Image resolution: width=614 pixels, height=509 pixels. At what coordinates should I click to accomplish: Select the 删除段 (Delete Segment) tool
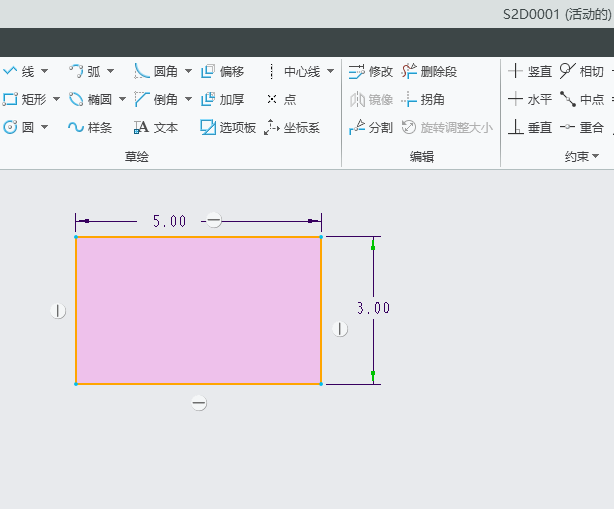tap(429, 71)
